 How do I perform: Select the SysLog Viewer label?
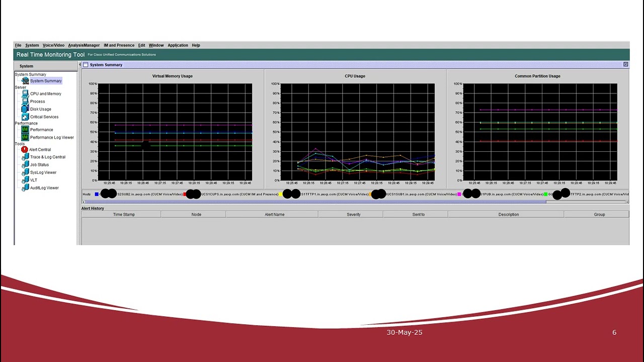tap(43, 172)
